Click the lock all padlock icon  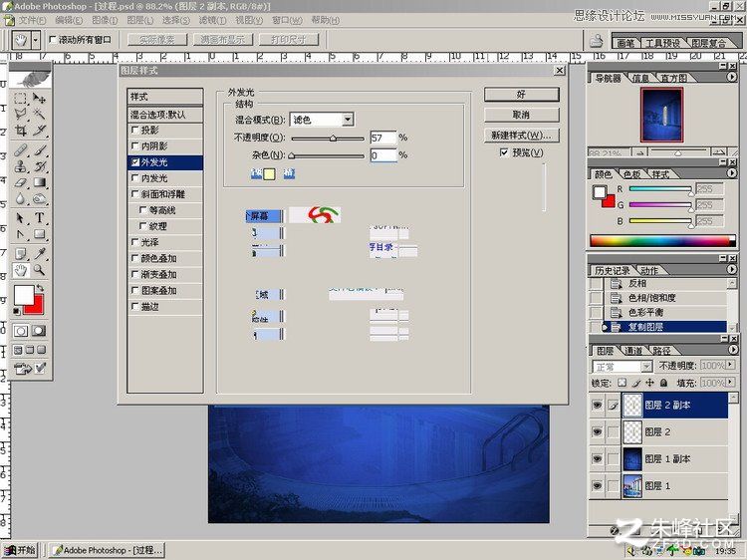pyautogui.click(x=663, y=383)
